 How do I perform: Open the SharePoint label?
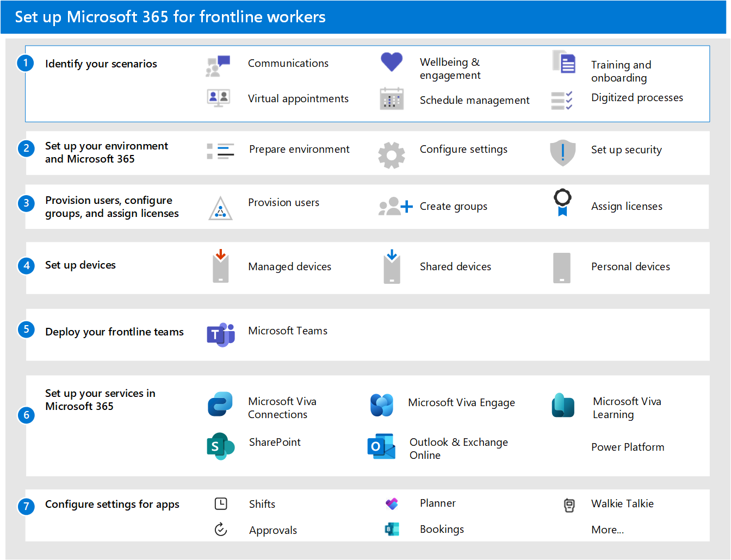pos(275,442)
